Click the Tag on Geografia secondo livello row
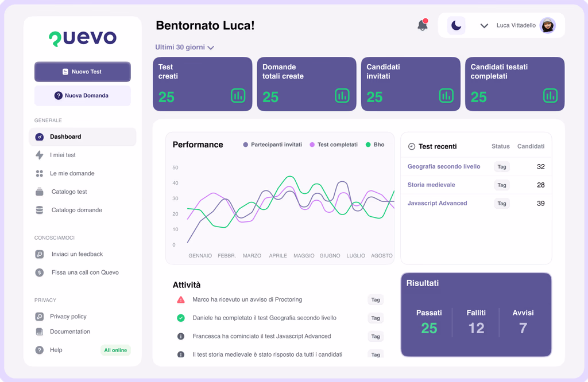This screenshot has width=588, height=382. click(x=502, y=167)
